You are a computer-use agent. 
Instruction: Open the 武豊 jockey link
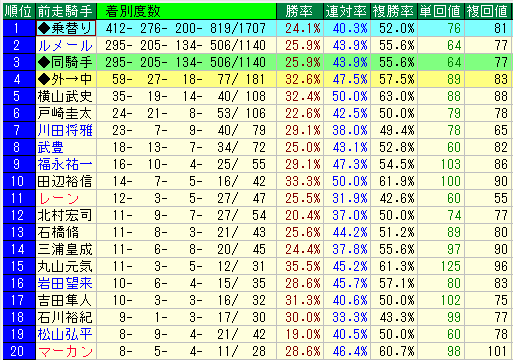pyautogui.click(x=50, y=147)
